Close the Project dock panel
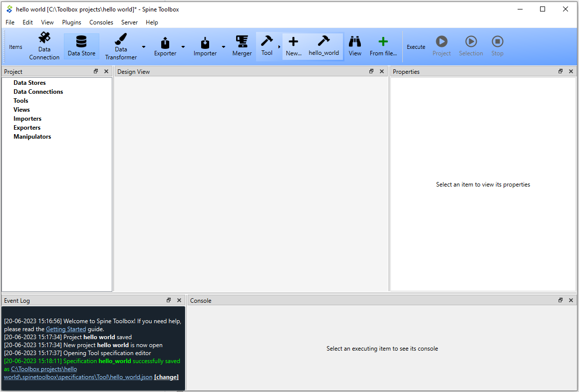The image size is (579, 392). [x=106, y=71]
